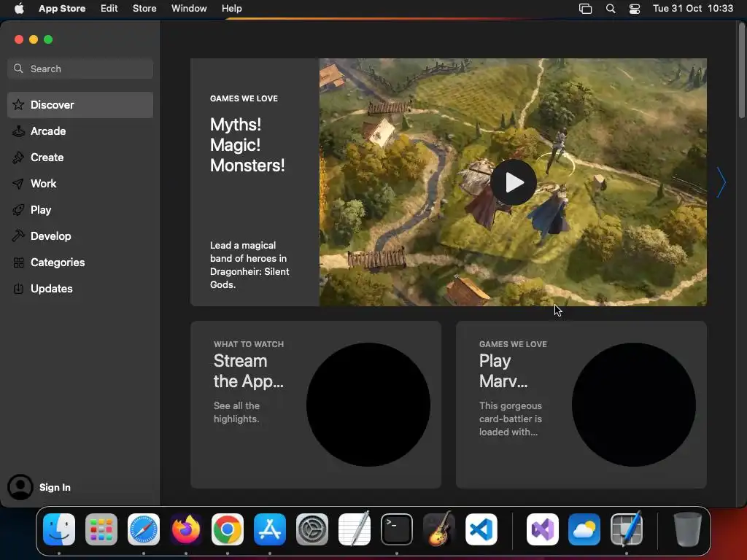Open the Stream the App... story card

316,404
